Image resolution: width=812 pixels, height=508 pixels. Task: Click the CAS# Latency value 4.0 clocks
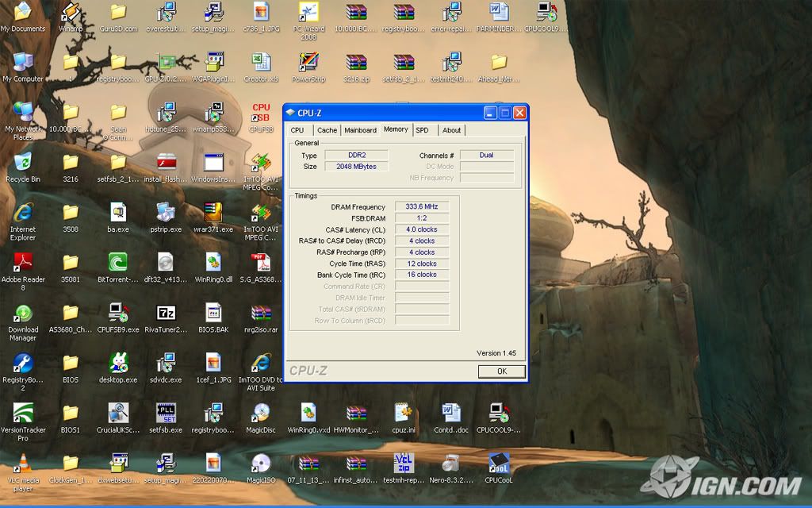[x=422, y=229]
